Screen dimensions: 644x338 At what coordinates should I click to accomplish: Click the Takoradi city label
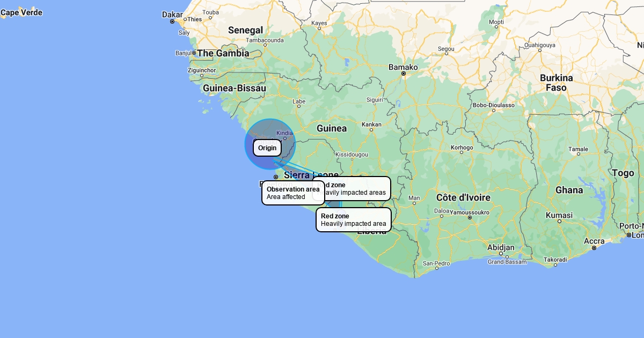tap(555, 259)
